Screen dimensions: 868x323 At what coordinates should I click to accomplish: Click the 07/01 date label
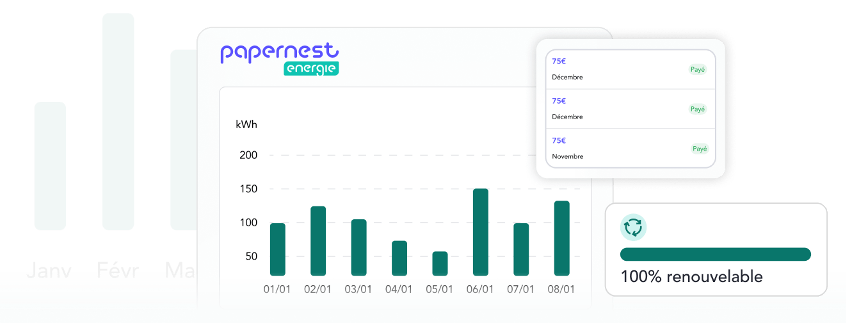pyautogui.click(x=520, y=289)
